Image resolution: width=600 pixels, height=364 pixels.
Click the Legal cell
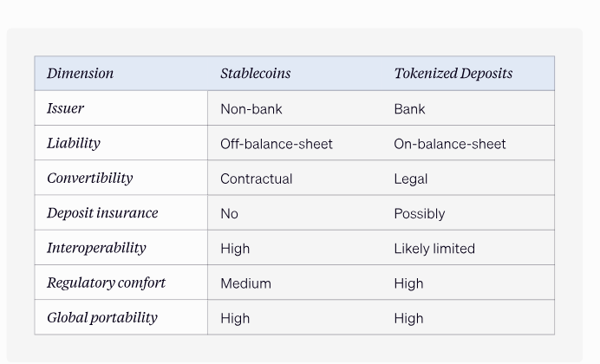coord(411,179)
